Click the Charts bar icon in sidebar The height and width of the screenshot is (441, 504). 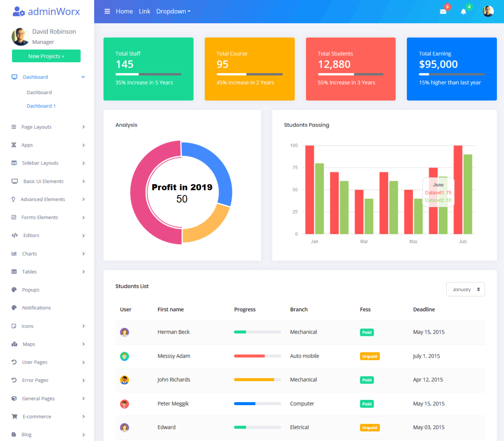(x=14, y=253)
